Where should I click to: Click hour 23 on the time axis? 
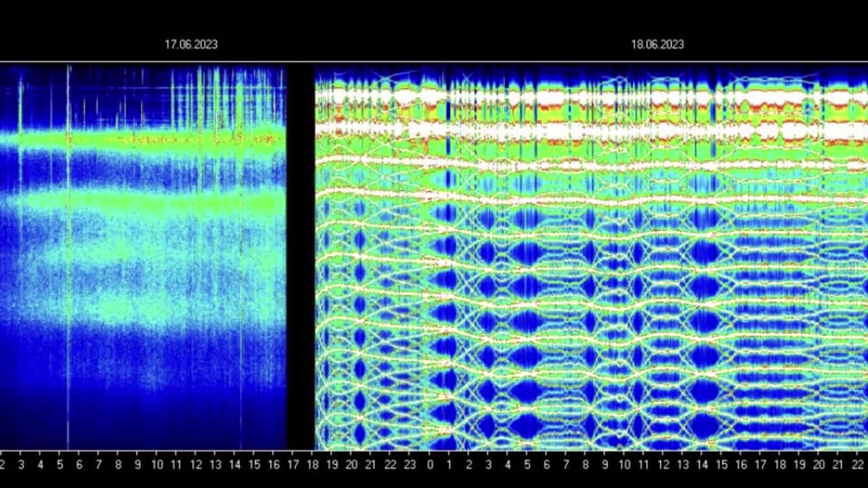[x=410, y=465]
